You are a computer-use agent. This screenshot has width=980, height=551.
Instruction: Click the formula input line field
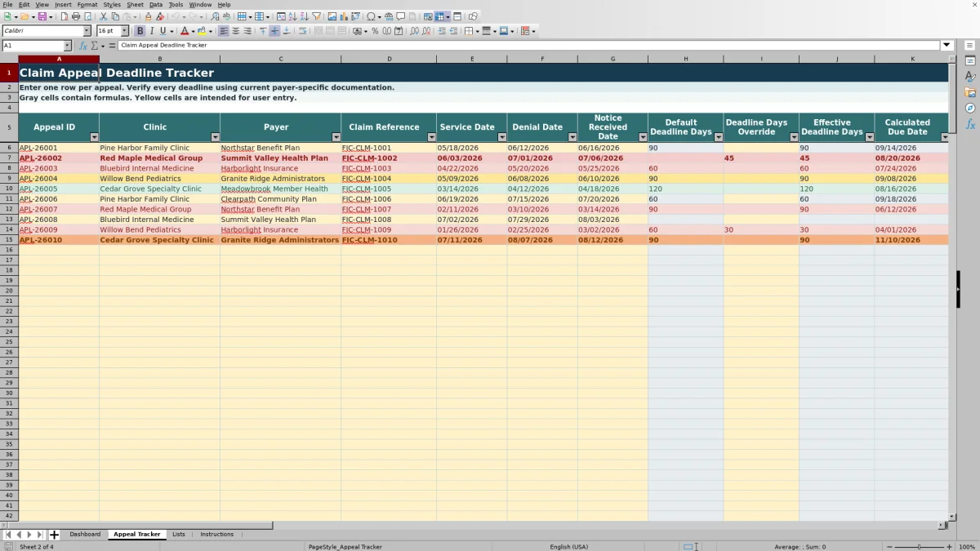pyautogui.click(x=529, y=46)
